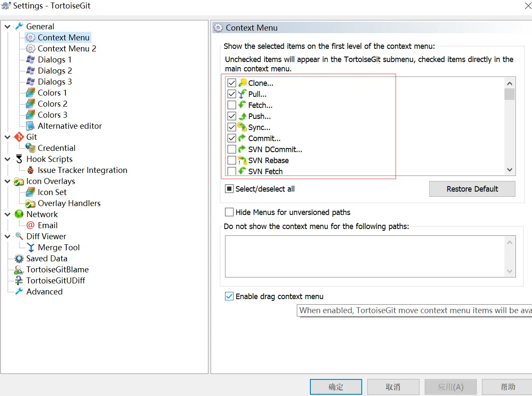Click the Restore Default button

click(x=472, y=189)
